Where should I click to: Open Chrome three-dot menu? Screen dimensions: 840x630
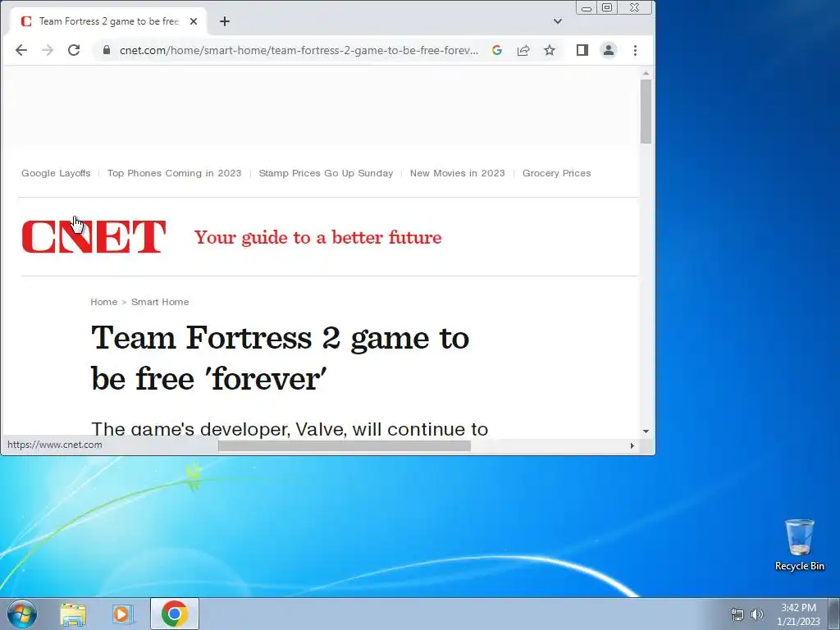[x=636, y=50]
